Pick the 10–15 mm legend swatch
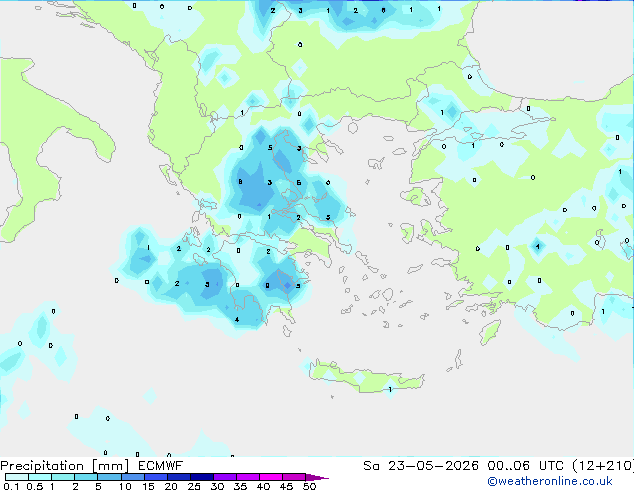 (132, 477)
